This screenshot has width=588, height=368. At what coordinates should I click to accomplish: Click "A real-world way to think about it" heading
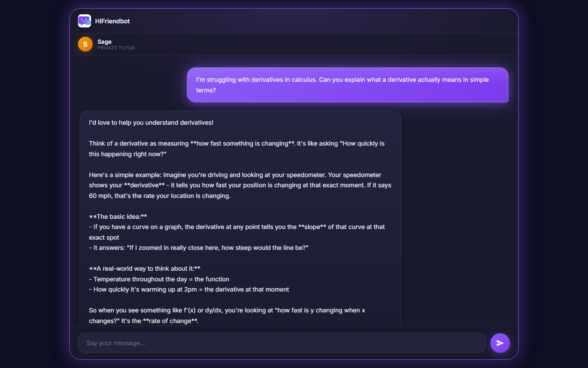coord(145,269)
